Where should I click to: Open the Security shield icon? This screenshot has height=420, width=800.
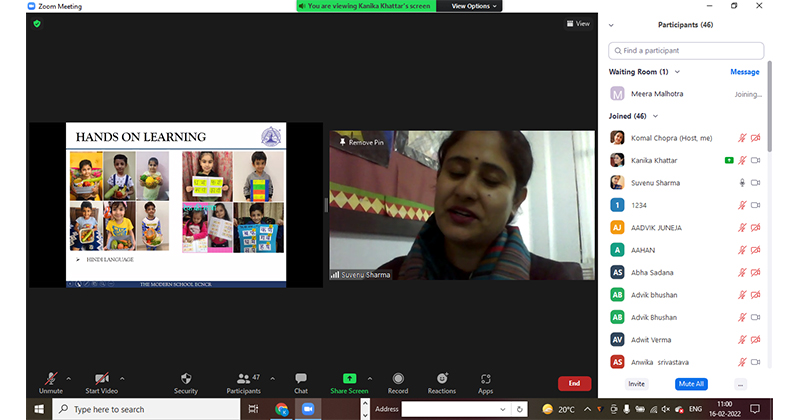point(186,379)
